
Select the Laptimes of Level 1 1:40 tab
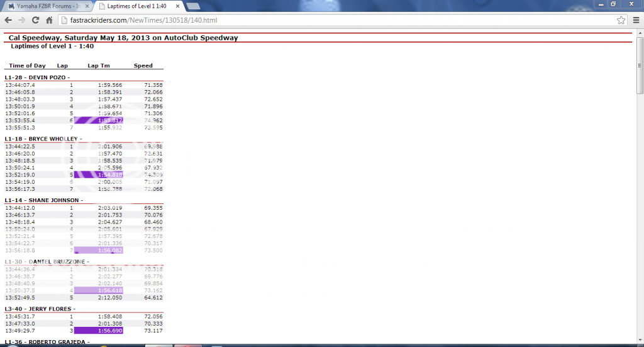(135, 6)
